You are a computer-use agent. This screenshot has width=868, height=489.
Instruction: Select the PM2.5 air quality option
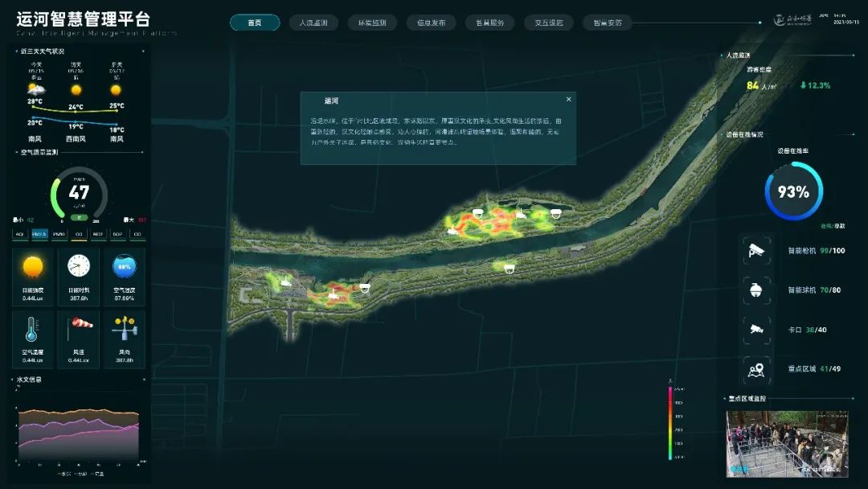point(39,234)
